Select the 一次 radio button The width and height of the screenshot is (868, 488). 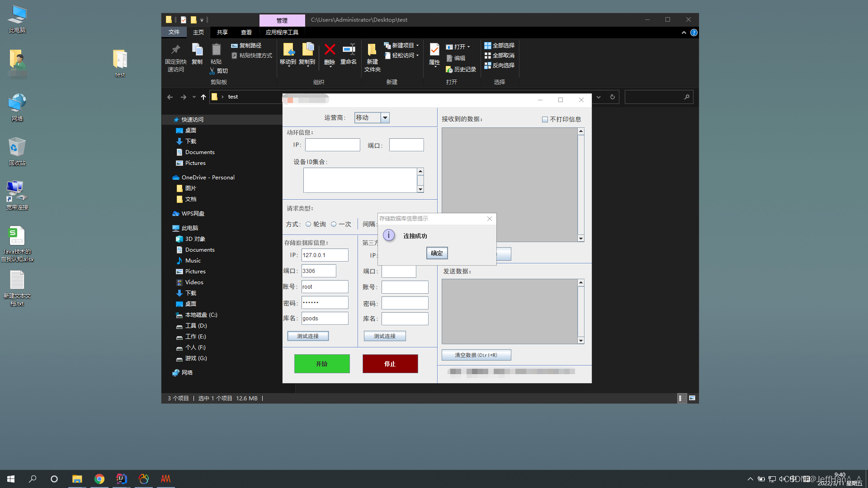pos(334,224)
